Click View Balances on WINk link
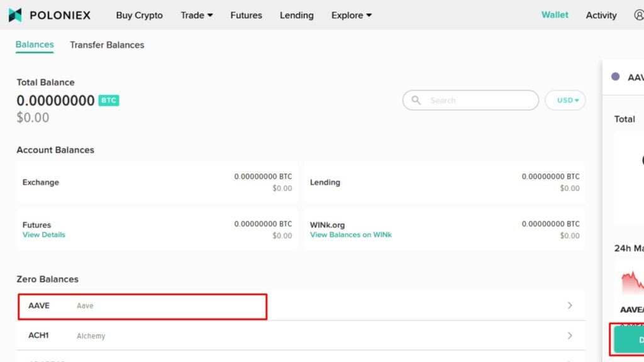Screen dimensions: 644x362 click(x=351, y=235)
